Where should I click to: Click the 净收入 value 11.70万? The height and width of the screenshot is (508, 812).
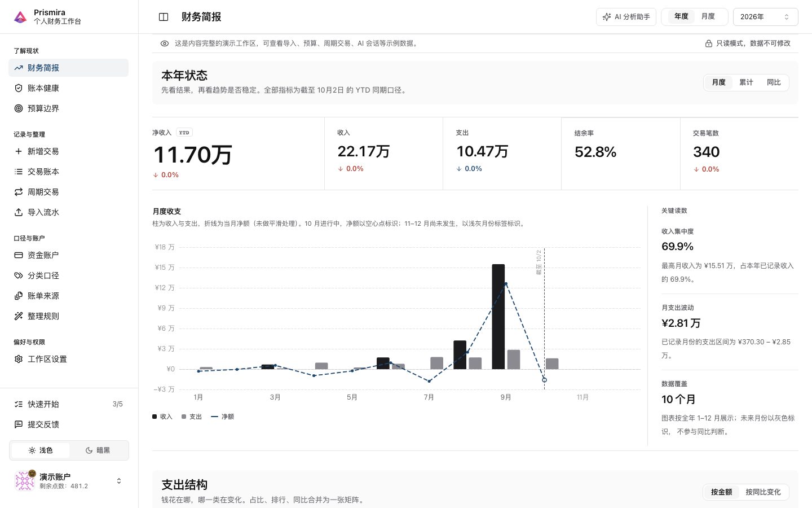192,155
